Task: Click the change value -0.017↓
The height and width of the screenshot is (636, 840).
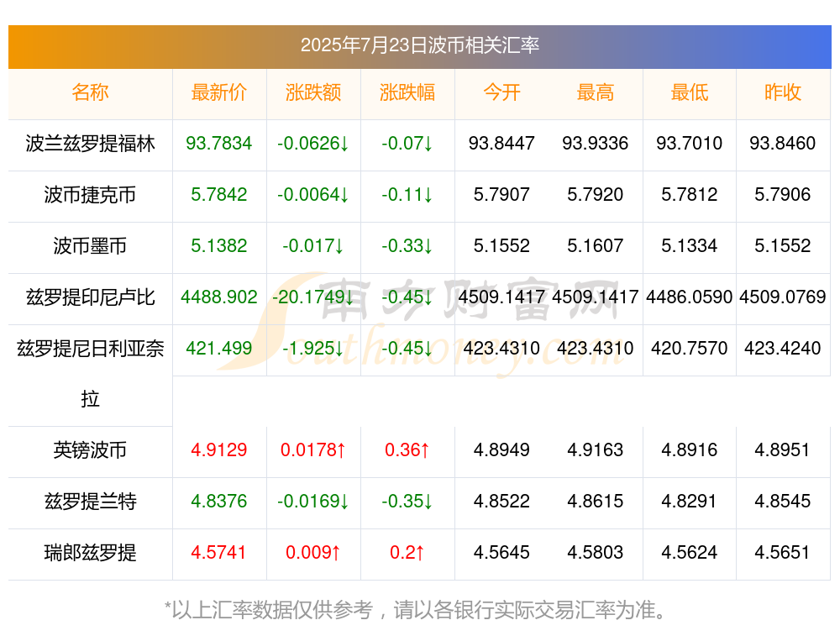Action: pos(312,246)
